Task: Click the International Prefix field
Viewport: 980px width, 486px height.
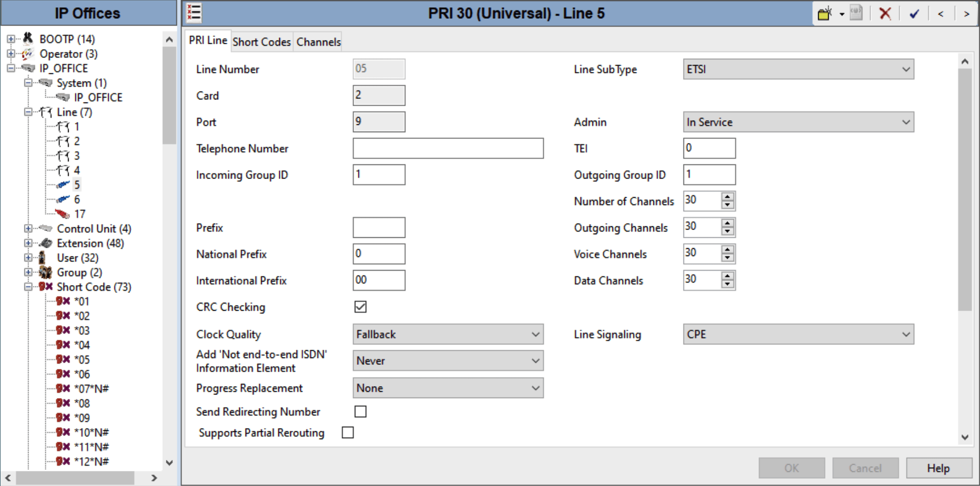Action: point(379,280)
